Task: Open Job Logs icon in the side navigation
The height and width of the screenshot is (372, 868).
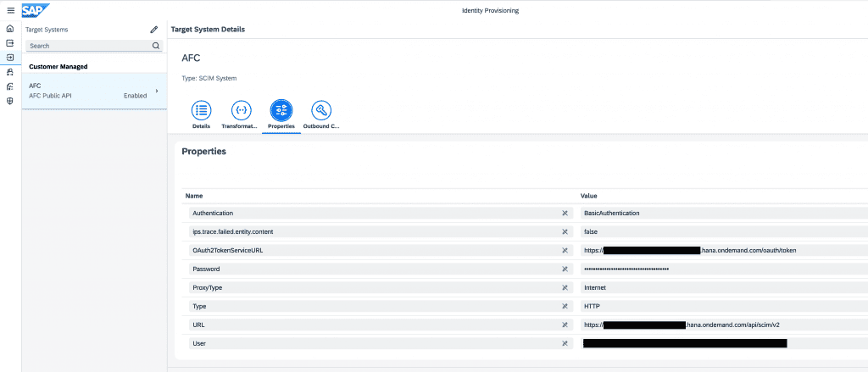Action: [x=10, y=86]
